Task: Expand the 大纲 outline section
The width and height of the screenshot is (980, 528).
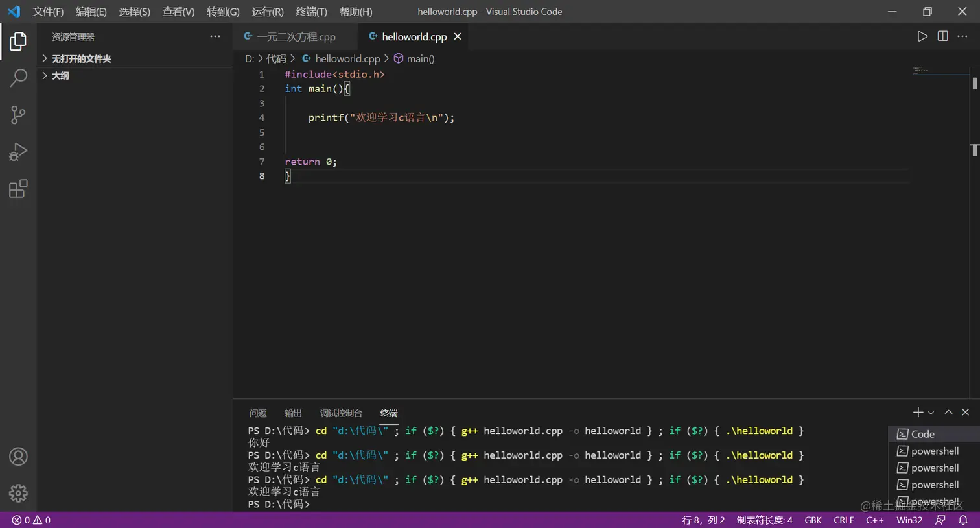Action: (60, 75)
